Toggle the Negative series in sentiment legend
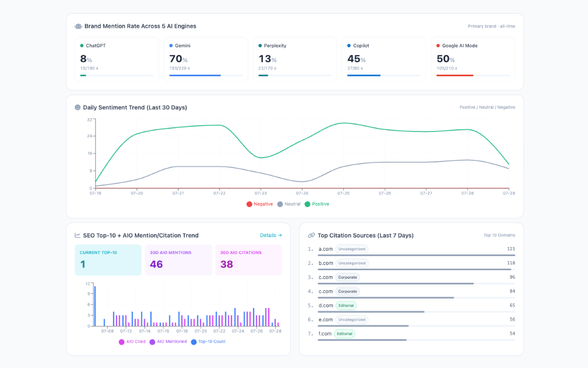Image resolution: width=588 pixels, height=368 pixels. (259, 204)
